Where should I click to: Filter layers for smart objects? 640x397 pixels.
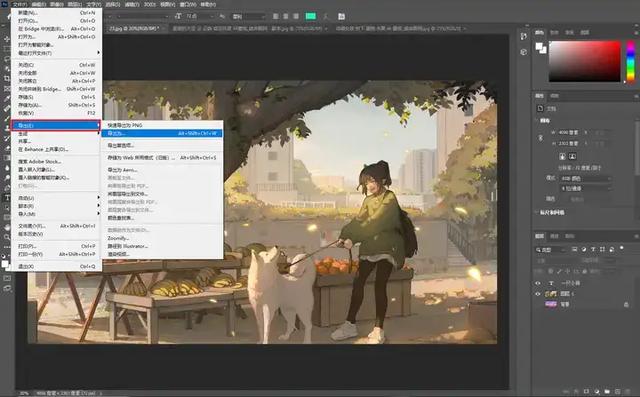(611, 249)
